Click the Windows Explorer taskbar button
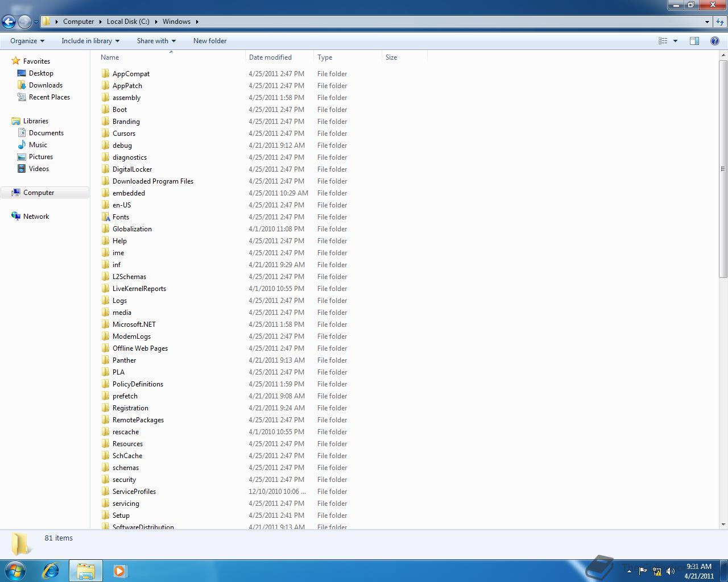Image resolution: width=728 pixels, height=582 pixels. click(x=86, y=571)
